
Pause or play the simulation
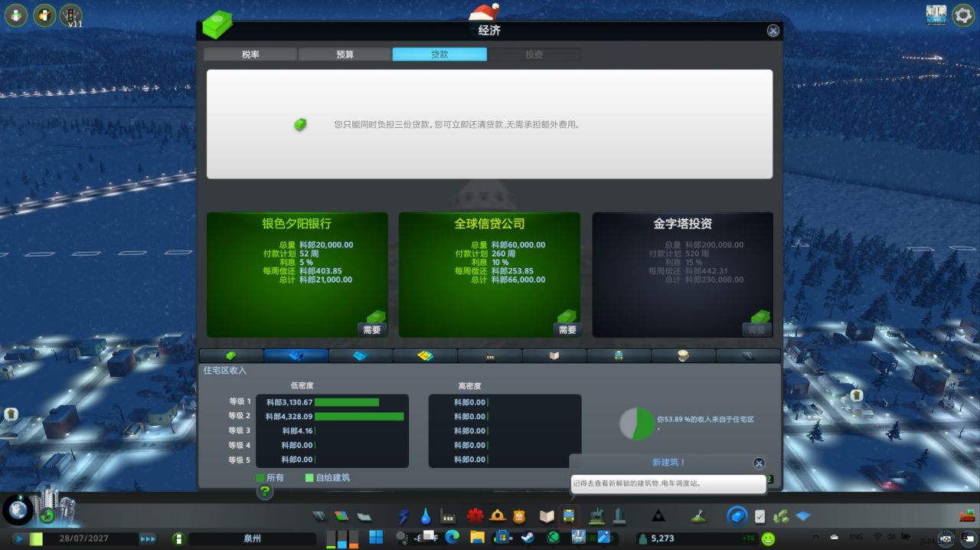click(19, 539)
